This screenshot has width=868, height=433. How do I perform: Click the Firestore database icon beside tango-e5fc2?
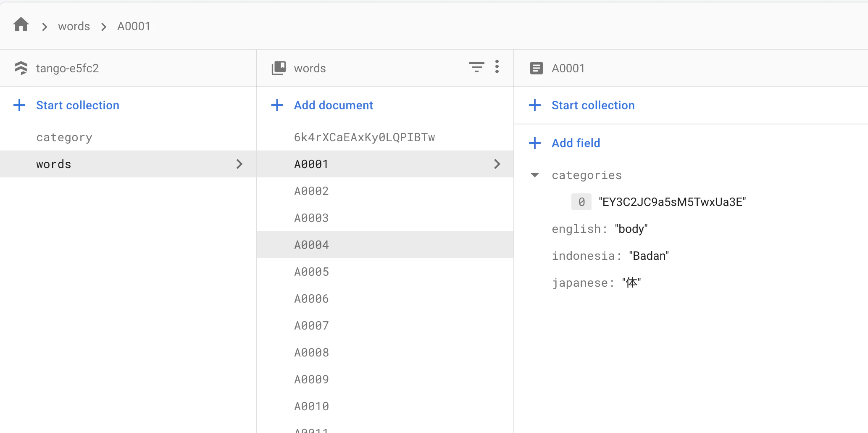21,68
